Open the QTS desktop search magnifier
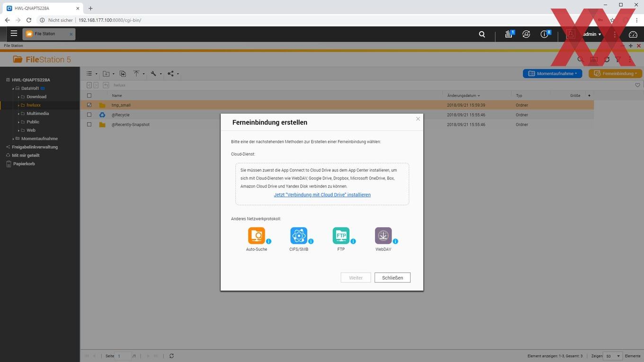This screenshot has width=644, height=362. pyautogui.click(x=482, y=34)
